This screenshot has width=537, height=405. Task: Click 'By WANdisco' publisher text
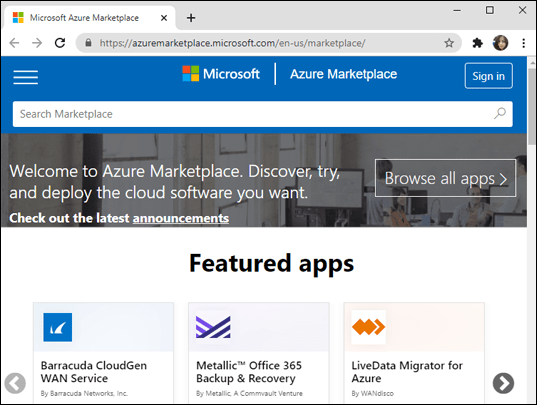point(372,393)
